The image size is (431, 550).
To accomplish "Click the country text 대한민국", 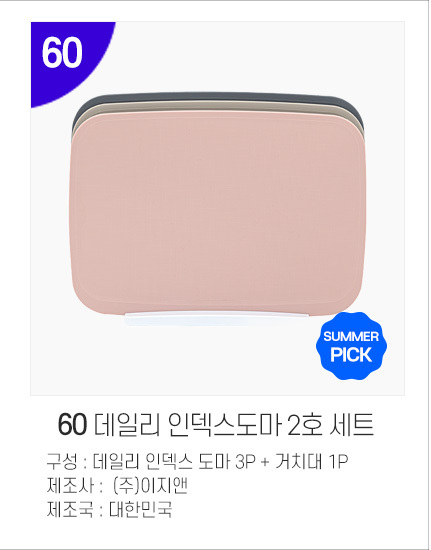I will pos(141,510).
